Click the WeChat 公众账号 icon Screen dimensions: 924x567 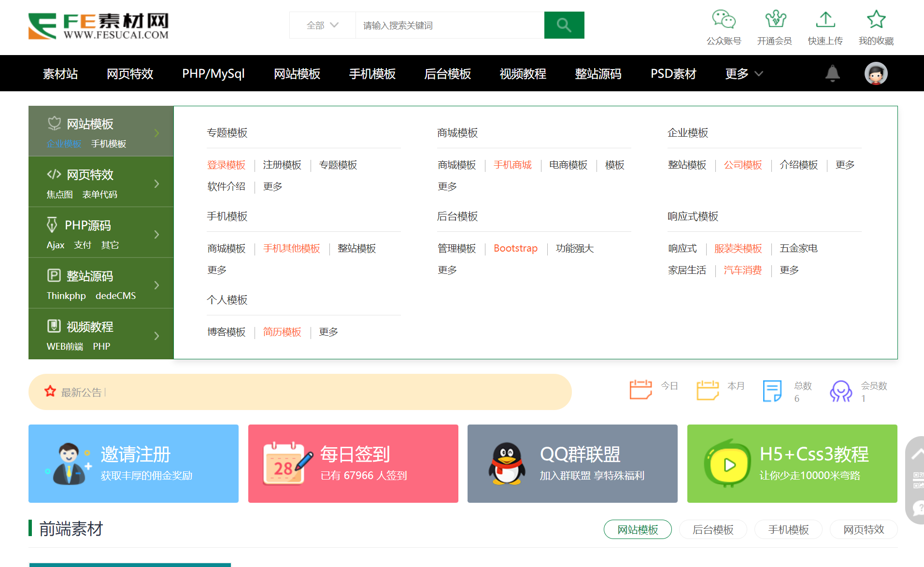(x=723, y=20)
